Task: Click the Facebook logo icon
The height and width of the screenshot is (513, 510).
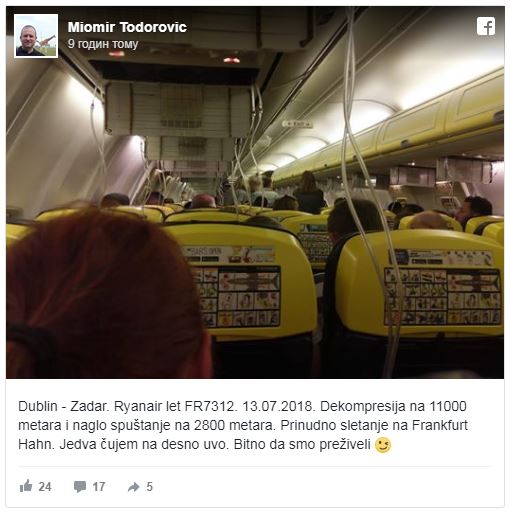Action: pyautogui.click(x=486, y=26)
